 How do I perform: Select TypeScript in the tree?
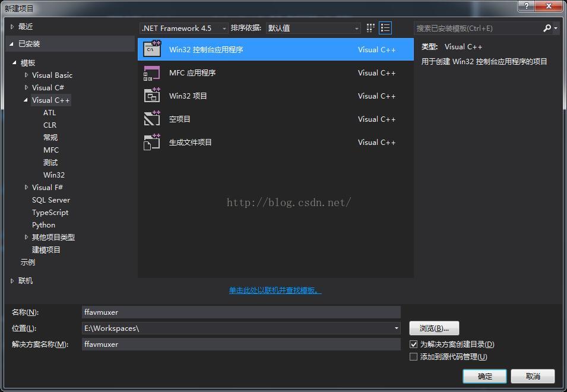(50, 212)
